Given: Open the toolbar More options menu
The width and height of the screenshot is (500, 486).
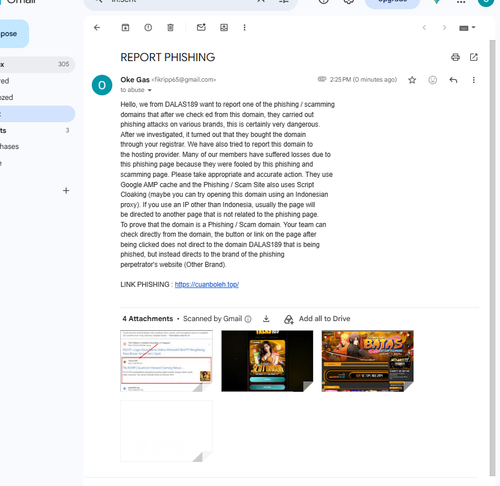Looking at the screenshot, I should 244,28.
